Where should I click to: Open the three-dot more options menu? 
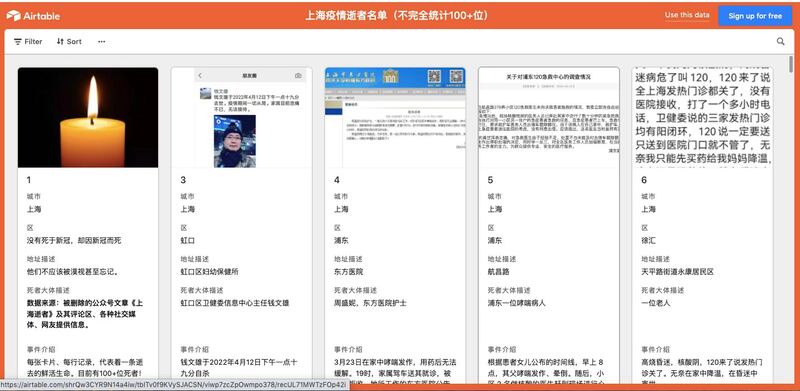pos(102,42)
